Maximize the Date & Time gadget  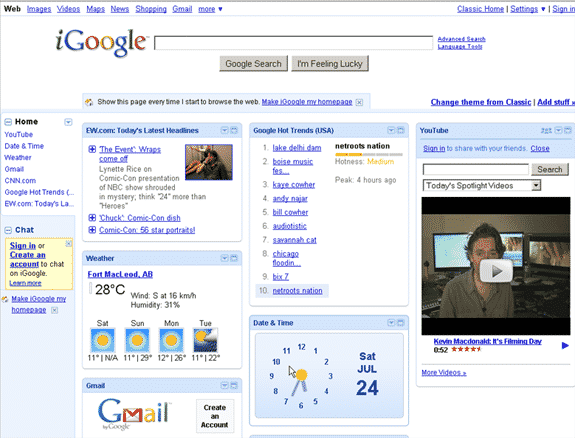400,323
